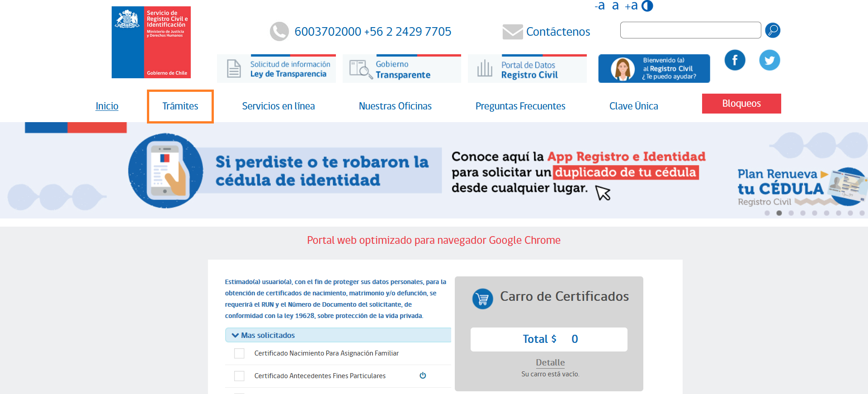Screen dimensions: 868x394
Task: Click the search magnifier icon
Action: tap(773, 30)
